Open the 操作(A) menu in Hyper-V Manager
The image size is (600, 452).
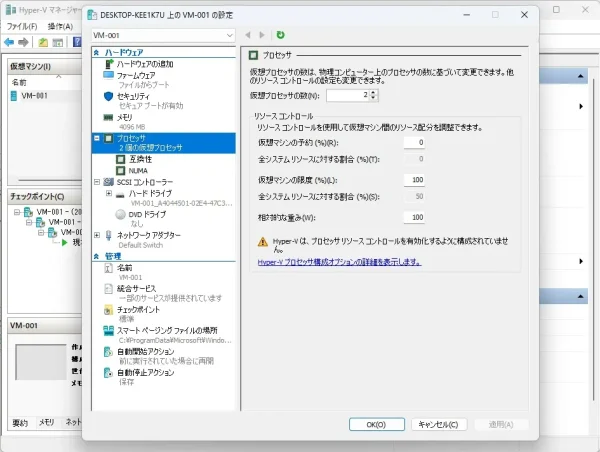pyautogui.click(x=60, y=26)
